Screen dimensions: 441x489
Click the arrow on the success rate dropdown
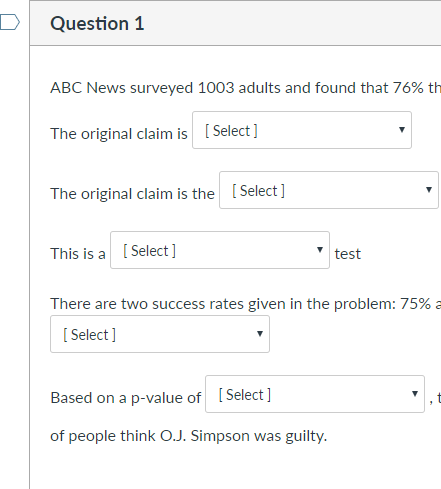click(260, 334)
